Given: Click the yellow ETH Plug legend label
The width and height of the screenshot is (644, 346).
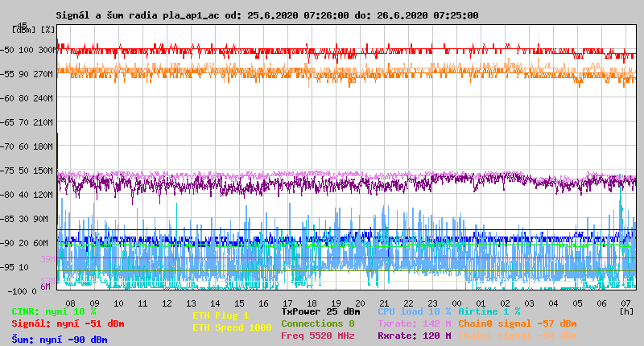Looking at the screenshot, I should 221,315.
